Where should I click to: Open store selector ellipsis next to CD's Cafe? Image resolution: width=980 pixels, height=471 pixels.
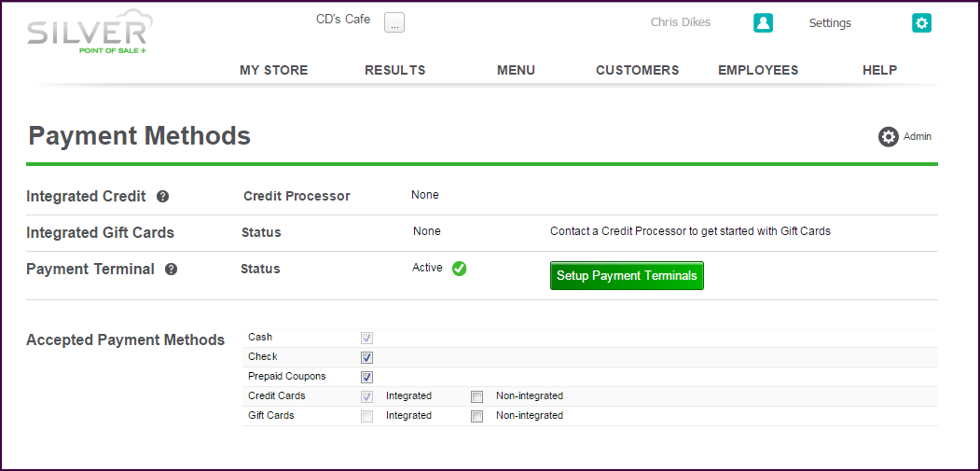(x=394, y=23)
